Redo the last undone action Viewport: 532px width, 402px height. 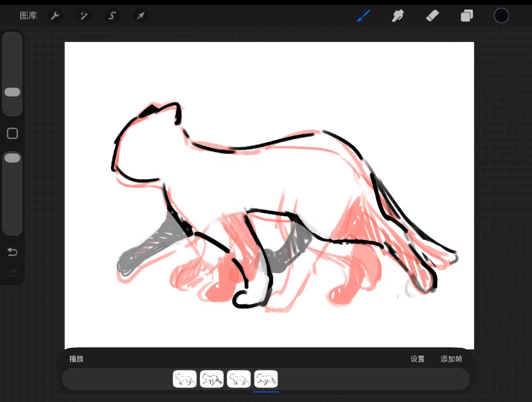(13, 272)
